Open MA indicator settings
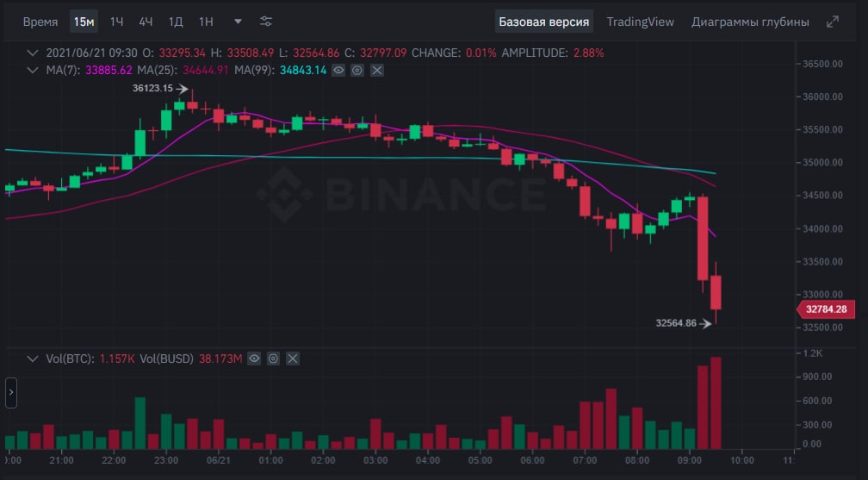This screenshot has width=868, height=480. [x=357, y=71]
